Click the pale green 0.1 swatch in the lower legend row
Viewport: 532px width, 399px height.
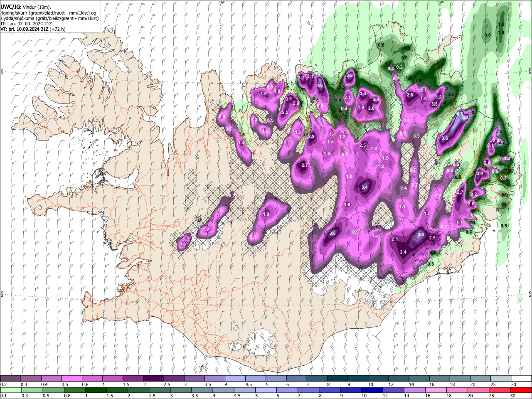click(10, 390)
